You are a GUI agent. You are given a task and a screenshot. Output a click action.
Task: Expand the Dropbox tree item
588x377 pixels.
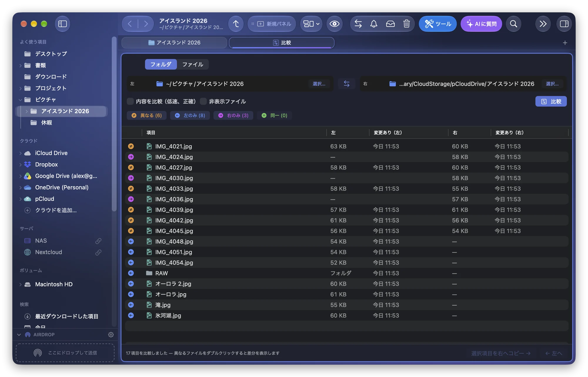(x=20, y=165)
